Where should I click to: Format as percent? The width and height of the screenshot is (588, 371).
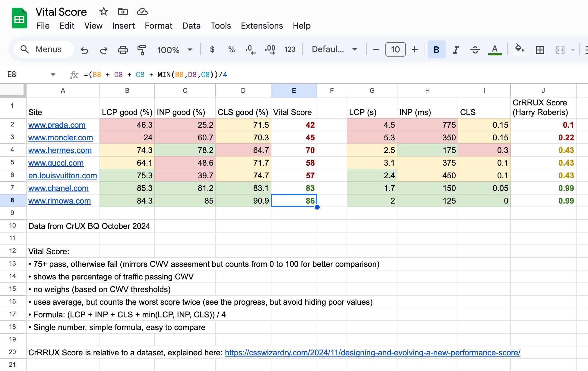[x=231, y=49]
